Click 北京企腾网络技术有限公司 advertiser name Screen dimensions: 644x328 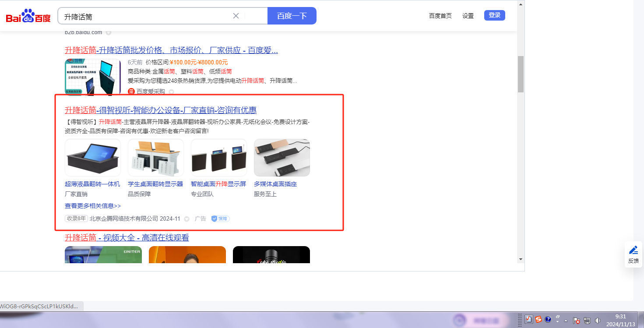pyautogui.click(x=124, y=219)
